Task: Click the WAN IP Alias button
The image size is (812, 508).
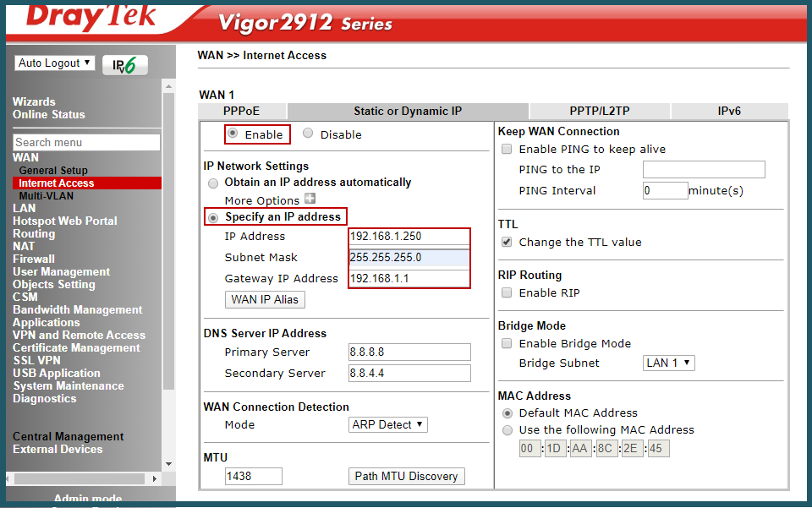Action: [x=265, y=299]
